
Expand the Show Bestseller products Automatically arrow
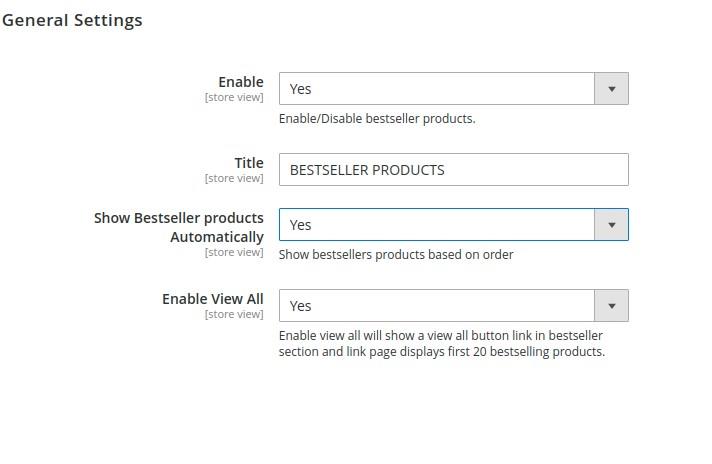pos(611,225)
